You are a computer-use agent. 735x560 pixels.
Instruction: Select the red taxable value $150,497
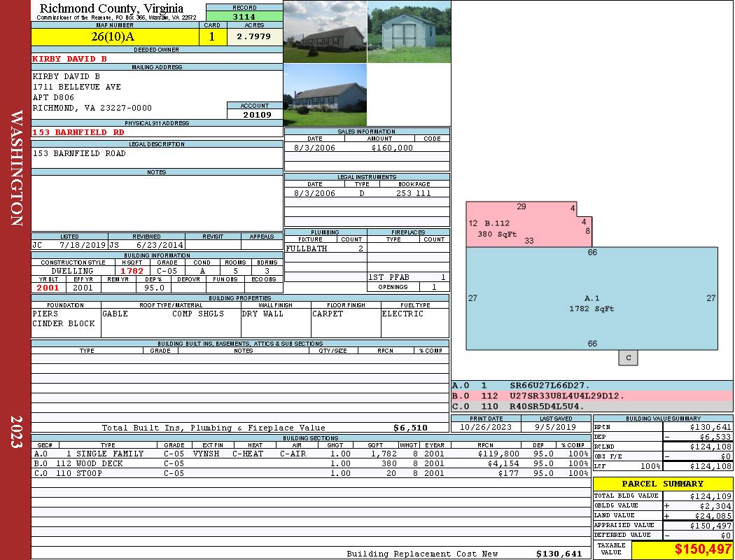(x=703, y=549)
